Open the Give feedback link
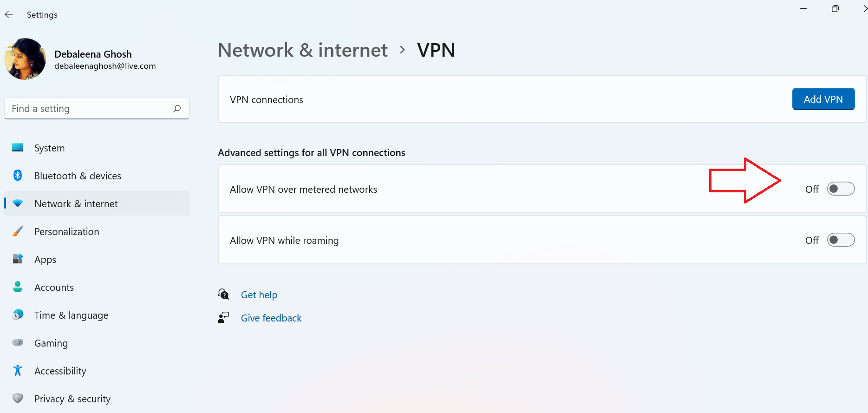The height and width of the screenshot is (413, 868). tap(271, 318)
